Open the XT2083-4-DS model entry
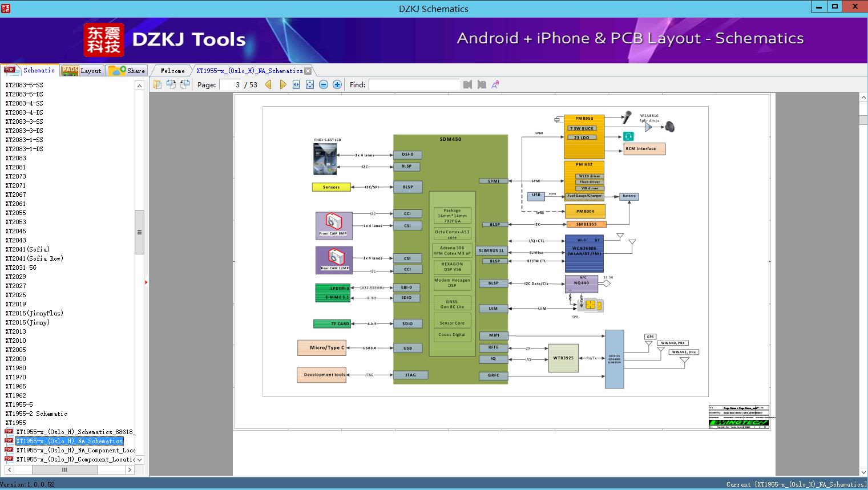The width and height of the screenshot is (868, 490). (24, 112)
